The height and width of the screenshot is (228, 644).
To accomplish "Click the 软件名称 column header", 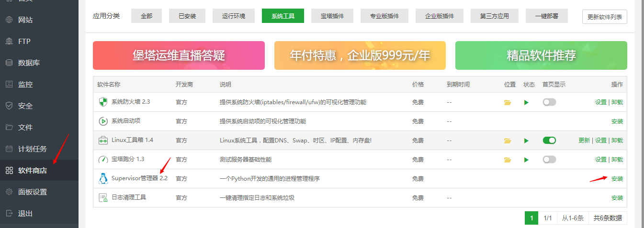I will click(109, 85).
